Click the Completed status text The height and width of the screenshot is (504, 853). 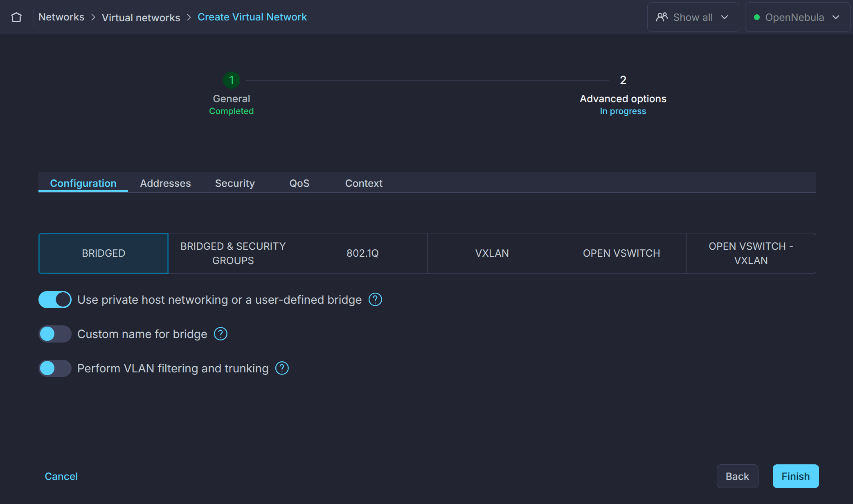pos(232,111)
